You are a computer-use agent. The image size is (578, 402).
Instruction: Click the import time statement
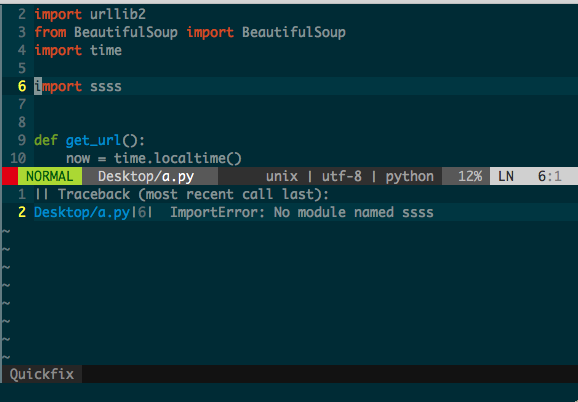click(x=78, y=50)
